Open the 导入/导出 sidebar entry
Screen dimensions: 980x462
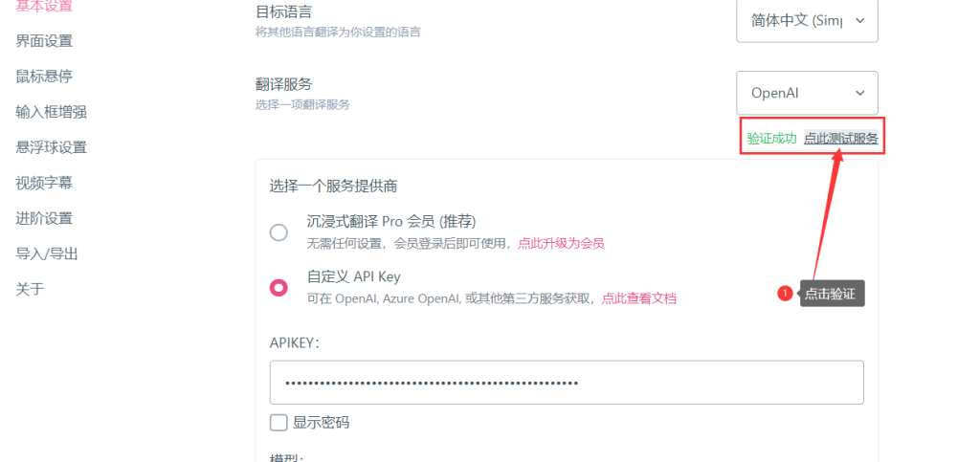coord(46,254)
